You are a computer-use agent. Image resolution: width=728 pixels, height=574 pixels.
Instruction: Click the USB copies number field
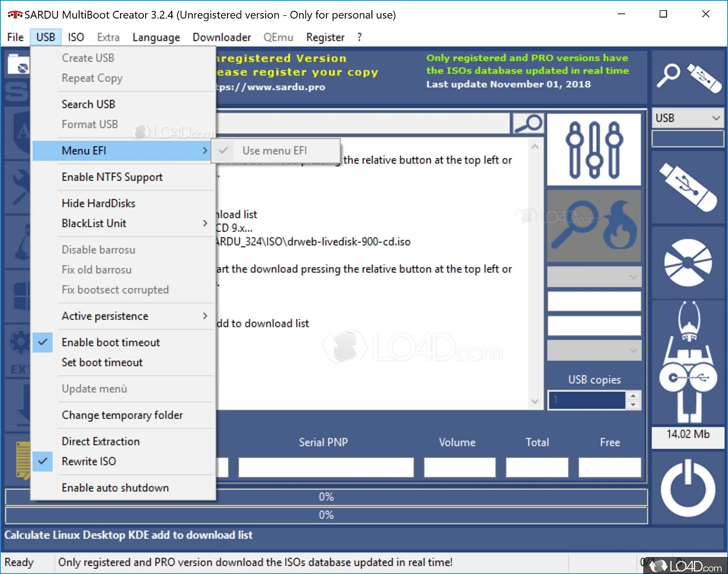point(587,400)
